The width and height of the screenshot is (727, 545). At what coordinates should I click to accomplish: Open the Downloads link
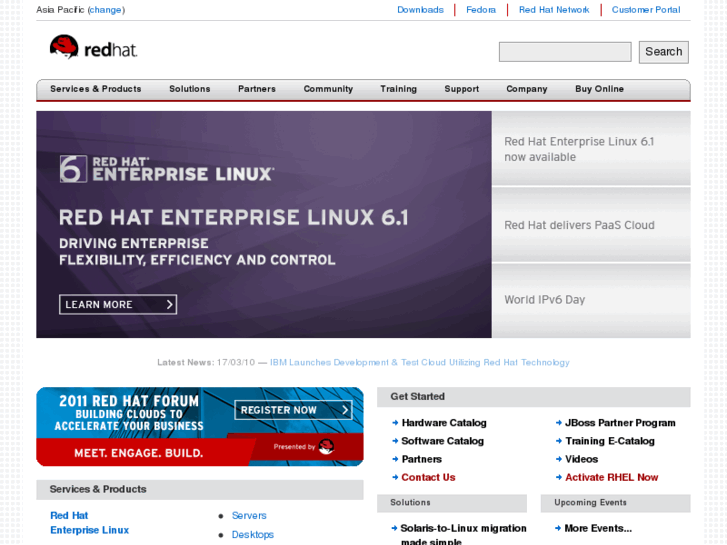click(421, 10)
